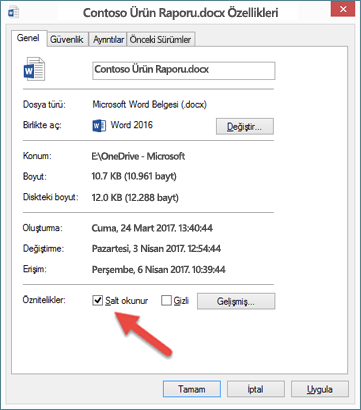Click the 'Microsoft Word Belgesi (.docx)' text
361x410 pixels.
(x=150, y=104)
